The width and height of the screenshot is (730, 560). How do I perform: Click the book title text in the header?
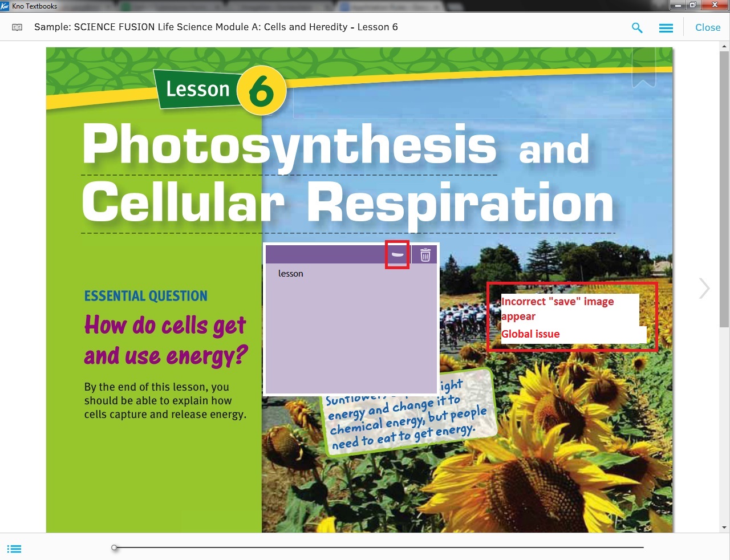(x=216, y=27)
